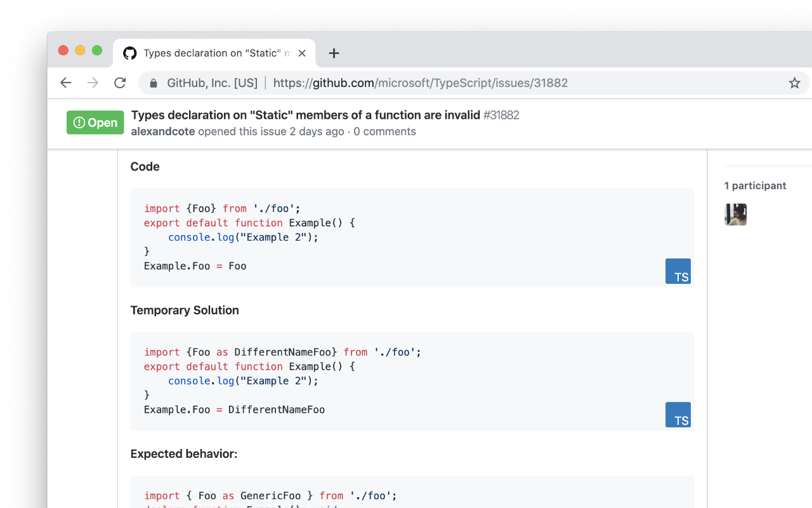Click the TS badge on Temporary Solution block
The image size is (812, 508).
pyautogui.click(x=678, y=415)
